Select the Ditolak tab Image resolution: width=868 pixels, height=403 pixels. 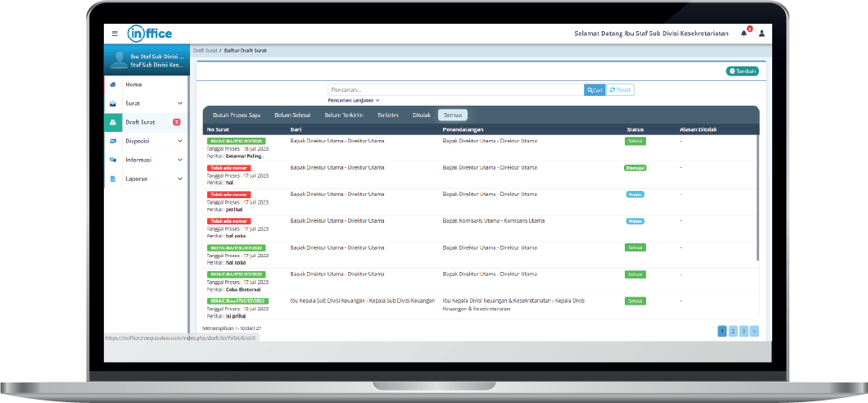click(x=422, y=115)
